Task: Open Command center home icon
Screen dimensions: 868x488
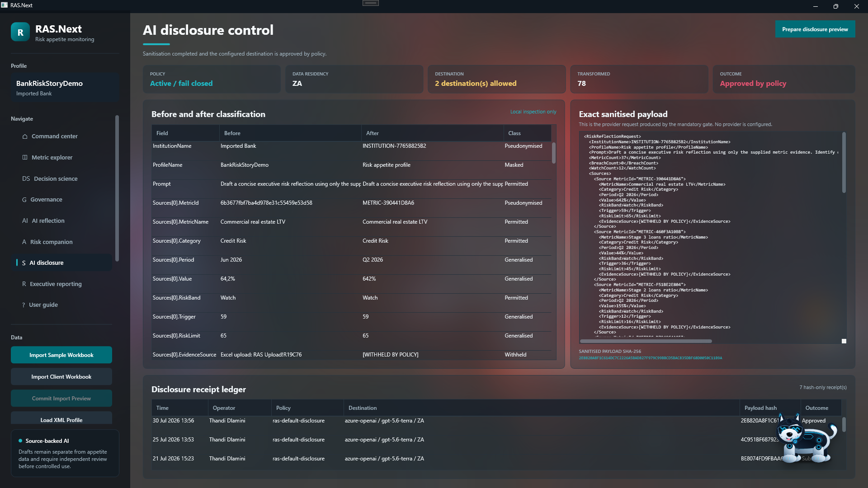Action: [25, 136]
